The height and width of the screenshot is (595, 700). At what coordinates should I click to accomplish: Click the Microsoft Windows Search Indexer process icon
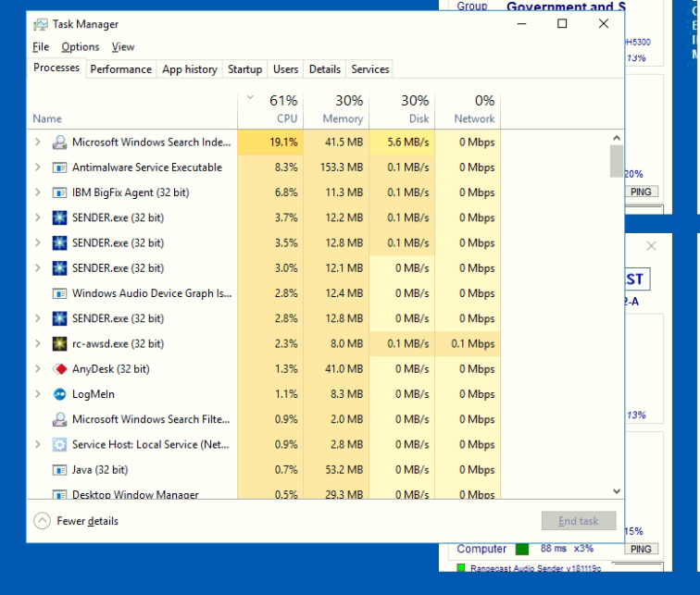59,143
